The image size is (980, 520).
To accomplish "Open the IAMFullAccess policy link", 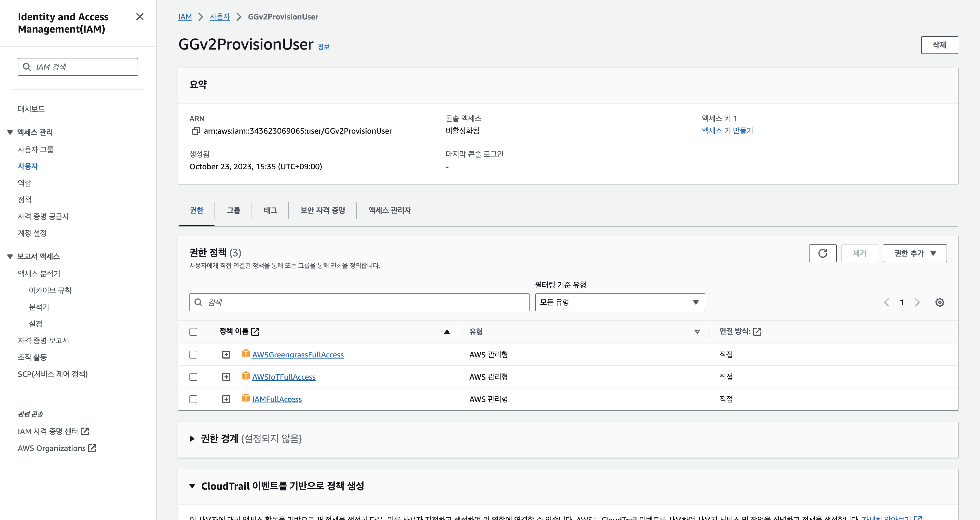I will [x=277, y=399].
